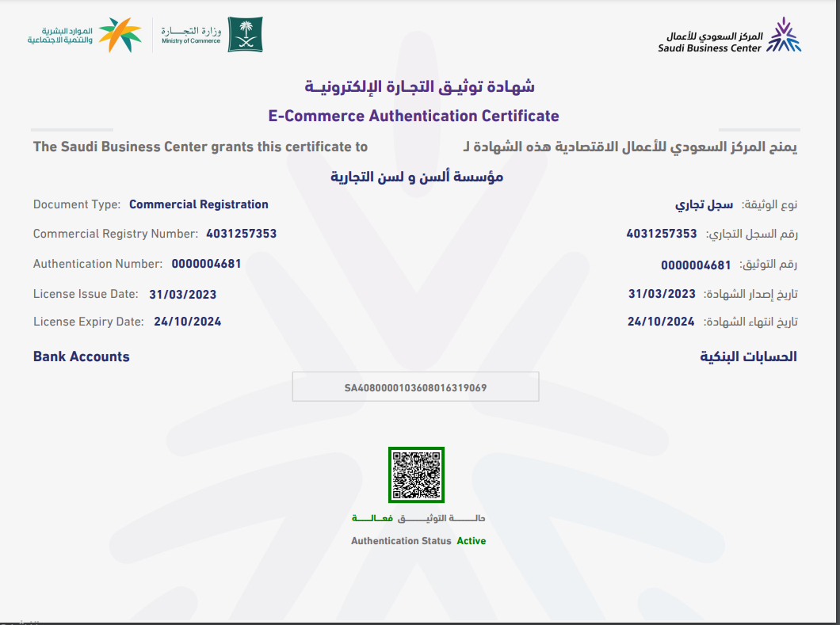The height and width of the screenshot is (625, 840).
Task: Click date beside License Issue Date label
Action: [x=182, y=295]
